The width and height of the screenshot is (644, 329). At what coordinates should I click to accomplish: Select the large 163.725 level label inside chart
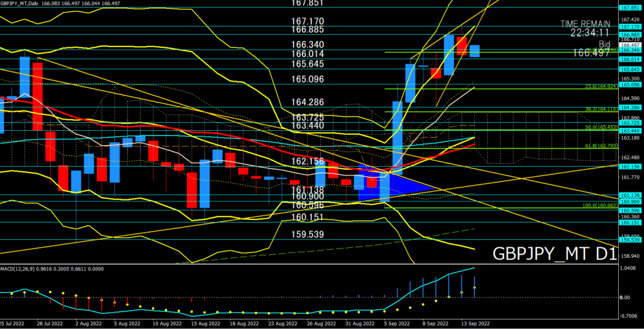[x=308, y=118]
